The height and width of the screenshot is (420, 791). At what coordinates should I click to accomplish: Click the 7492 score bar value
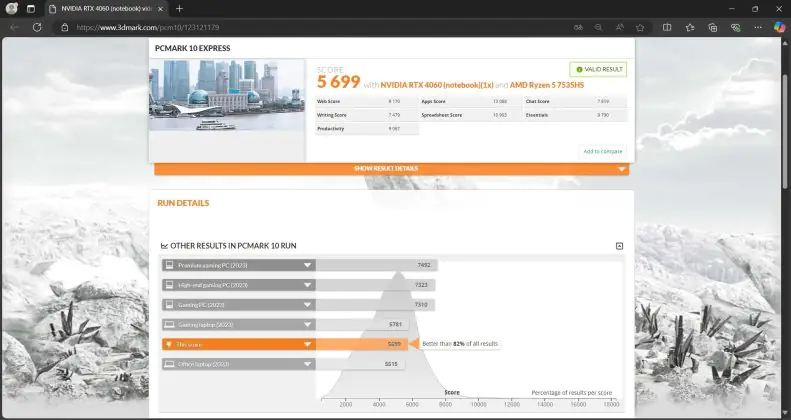pyautogui.click(x=424, y=265)
